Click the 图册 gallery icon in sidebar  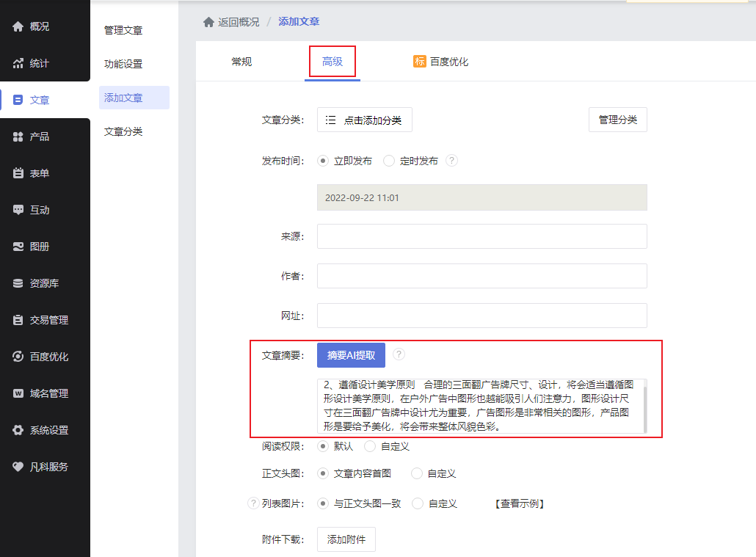coord(18,247)
